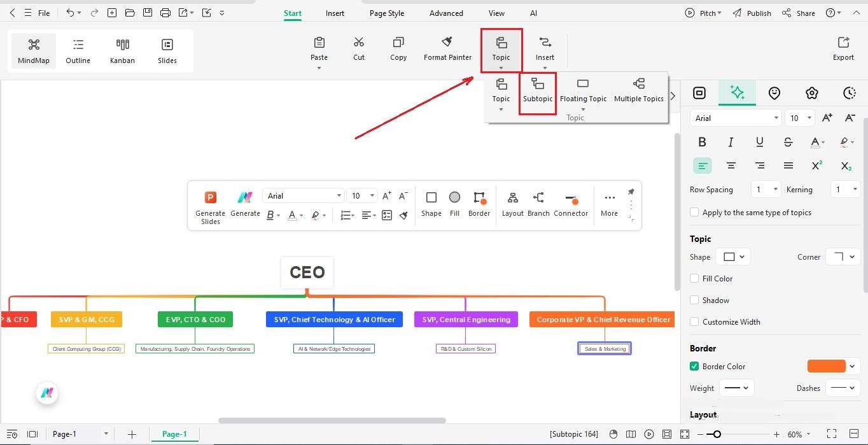Open the font size dropdown in right panel
Screen dimensions: 868x445
[x=800, y=118]
